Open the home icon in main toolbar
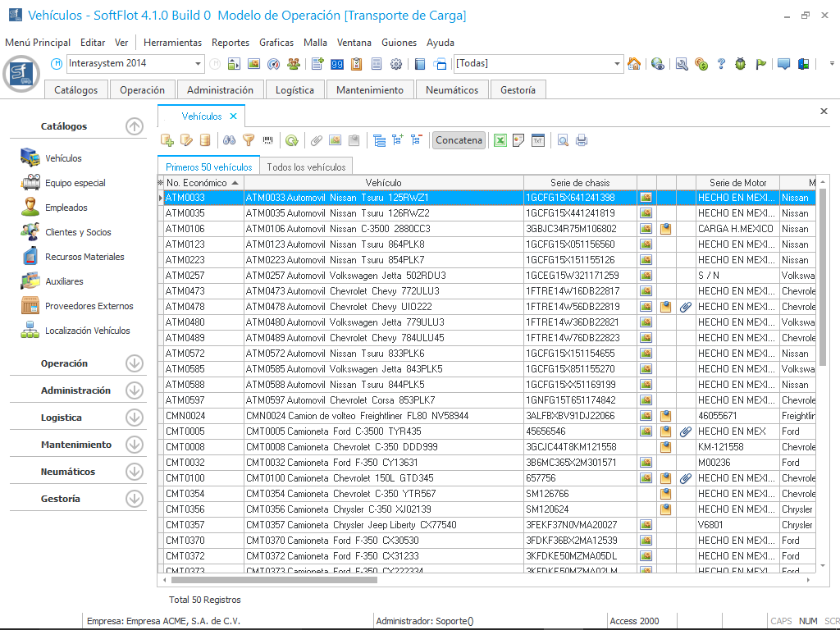 (634, 64)
